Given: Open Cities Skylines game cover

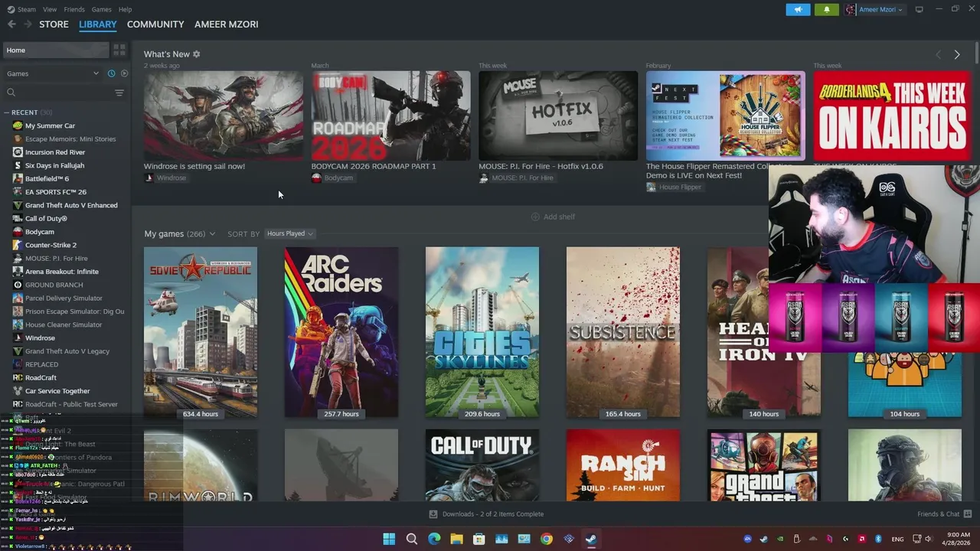Looking at the screenshot, I should [x=482, y=332].
